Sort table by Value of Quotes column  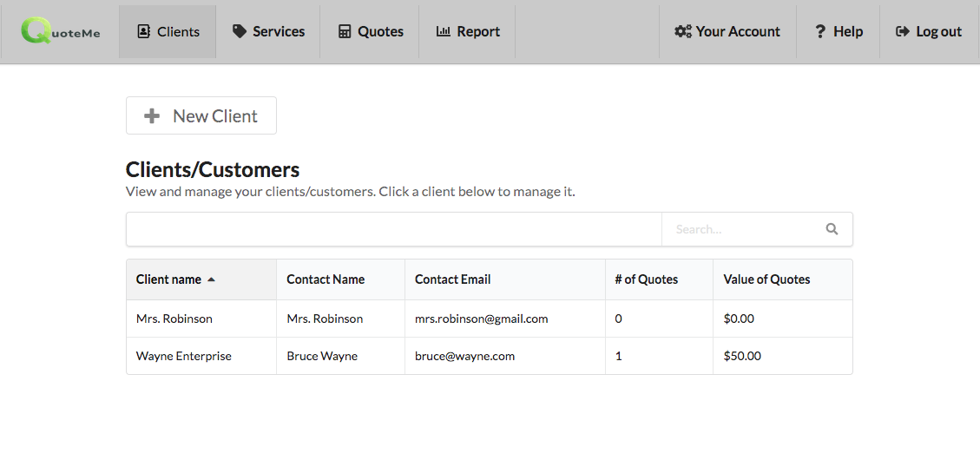coord(766,279)
